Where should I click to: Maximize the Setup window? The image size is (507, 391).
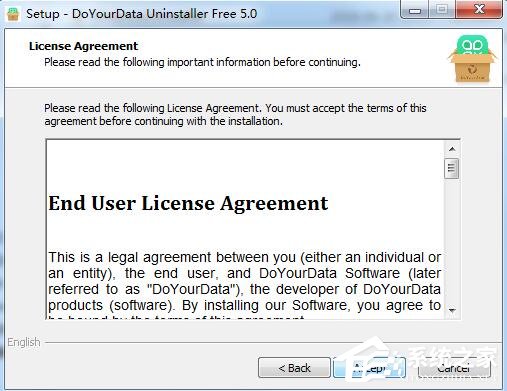point(442,10)
